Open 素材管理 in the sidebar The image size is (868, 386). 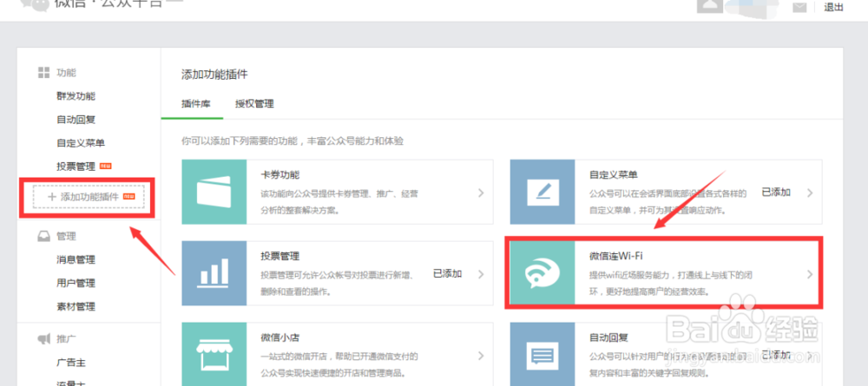[x=76, y=306]
